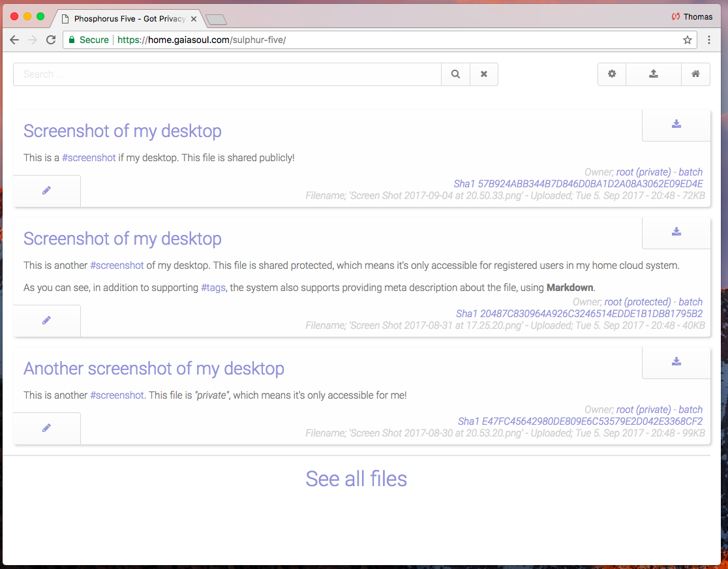Open 'Another screenshot of my desktop' title link
Image resolution: width=728 pixels, height=569 pixels.
pos(154,369)
